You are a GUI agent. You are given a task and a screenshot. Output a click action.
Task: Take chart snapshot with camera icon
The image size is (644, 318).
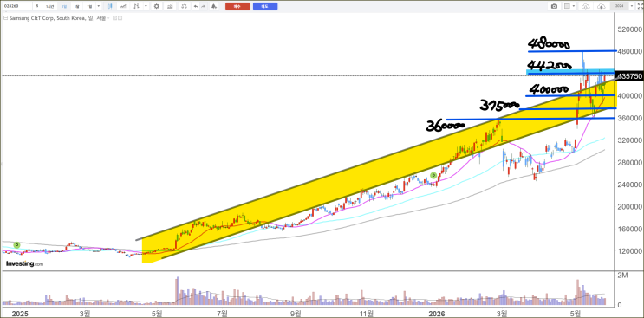[554, 6]
